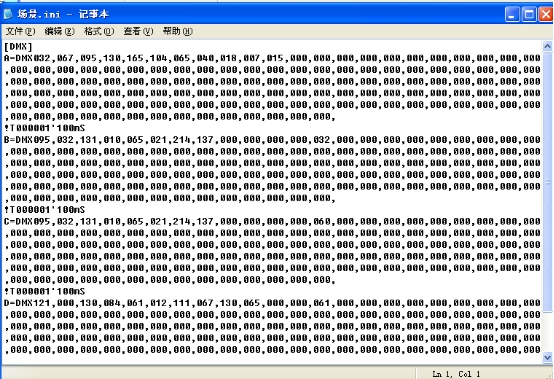Open the 格式(O) Format menu
Viewport: 554px width, 379px height.
(99, 31)
